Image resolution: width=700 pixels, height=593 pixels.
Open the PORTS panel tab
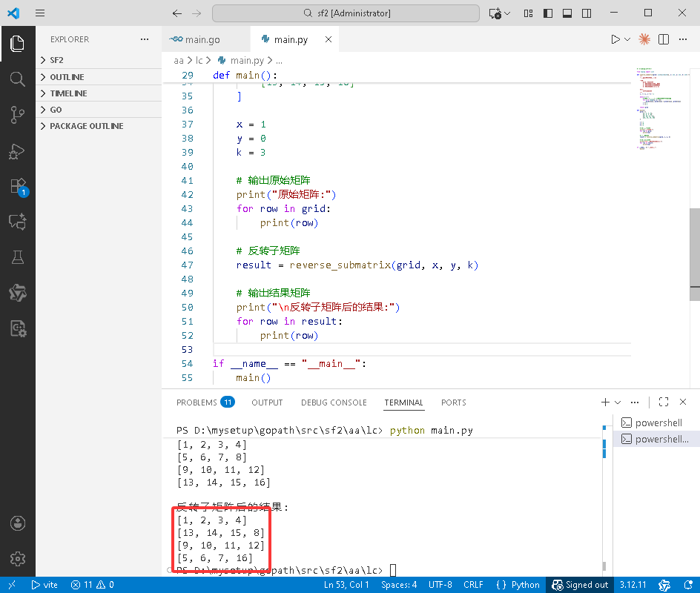(x=454, y=402)
